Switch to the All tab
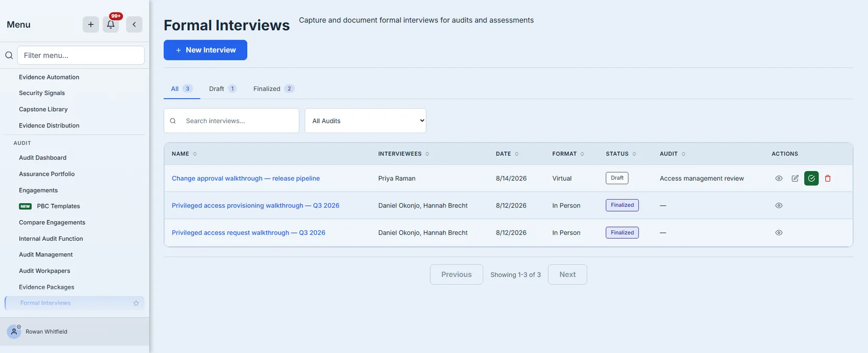868x353 pixels. click(182, 89)
